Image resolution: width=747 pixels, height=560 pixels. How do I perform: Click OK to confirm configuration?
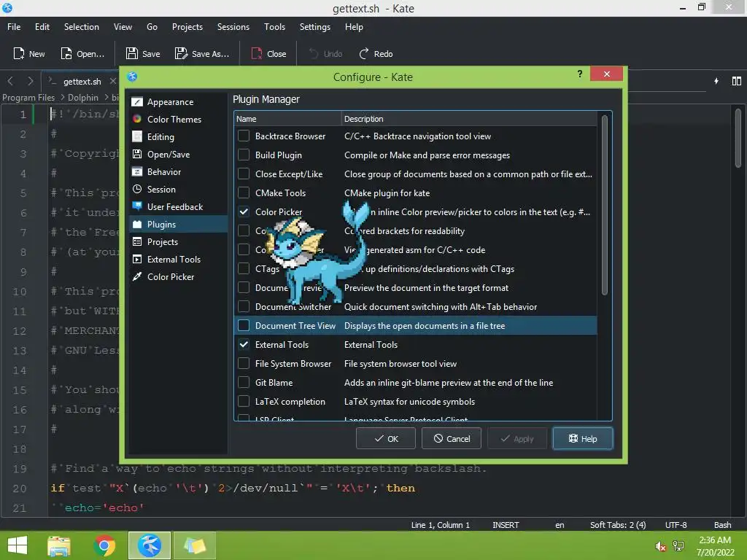click(386, 438)
